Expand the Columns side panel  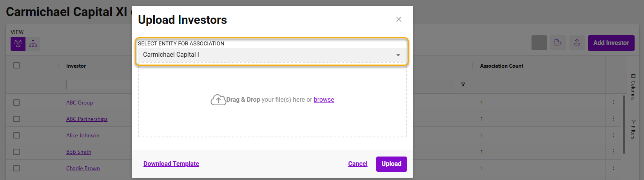click(x=633, y=87)
